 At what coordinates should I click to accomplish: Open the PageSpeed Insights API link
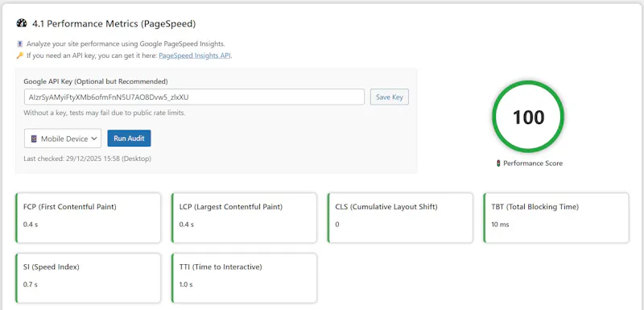coord(195,56)
